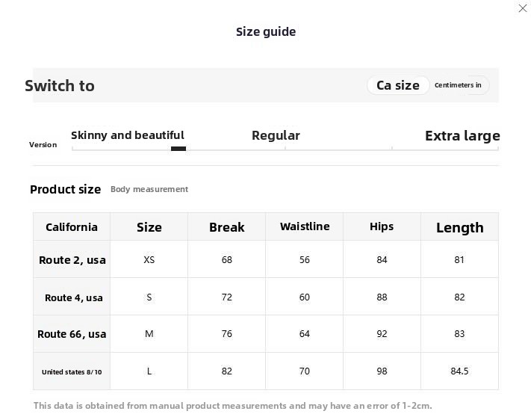Select the Route 66, usa row

pos(266,334)
